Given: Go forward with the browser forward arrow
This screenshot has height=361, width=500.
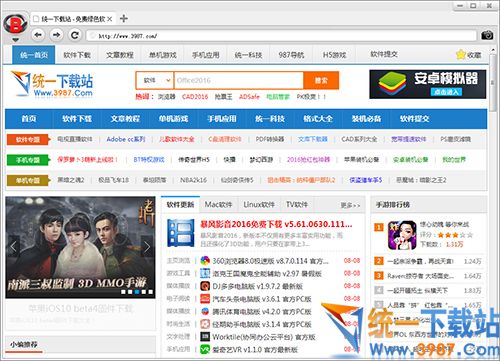Looking at the screenshot, I should pos(56,35).
